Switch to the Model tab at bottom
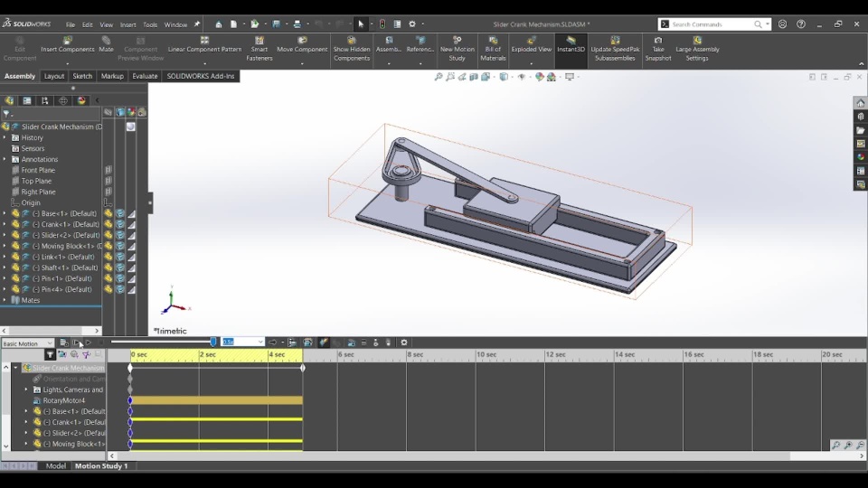 56,466
